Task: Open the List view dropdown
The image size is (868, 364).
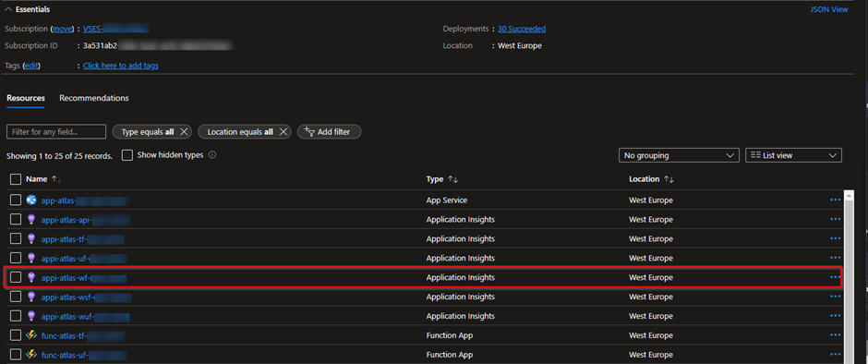Action: pyautogui.click(x=793, y=156)
